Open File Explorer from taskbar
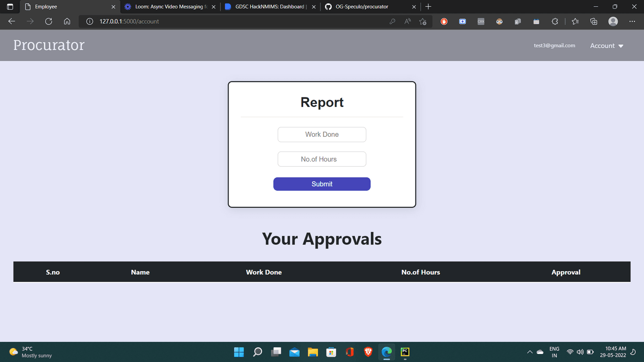The image size is (644, 362). click(313, 352)
